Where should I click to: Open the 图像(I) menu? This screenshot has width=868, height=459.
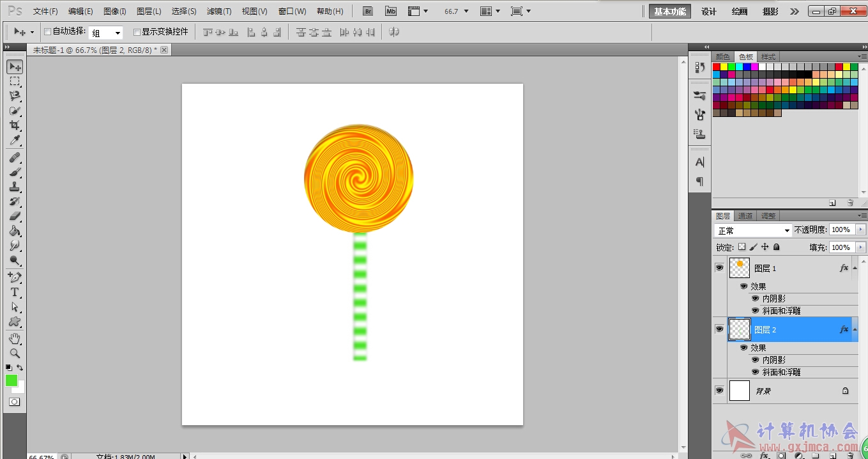point(115,12)
